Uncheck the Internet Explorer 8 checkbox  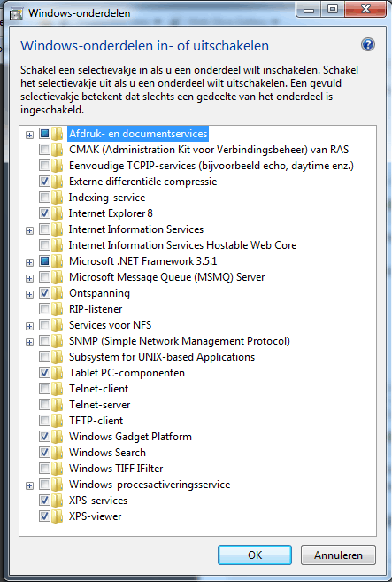(x=44, y=213)
